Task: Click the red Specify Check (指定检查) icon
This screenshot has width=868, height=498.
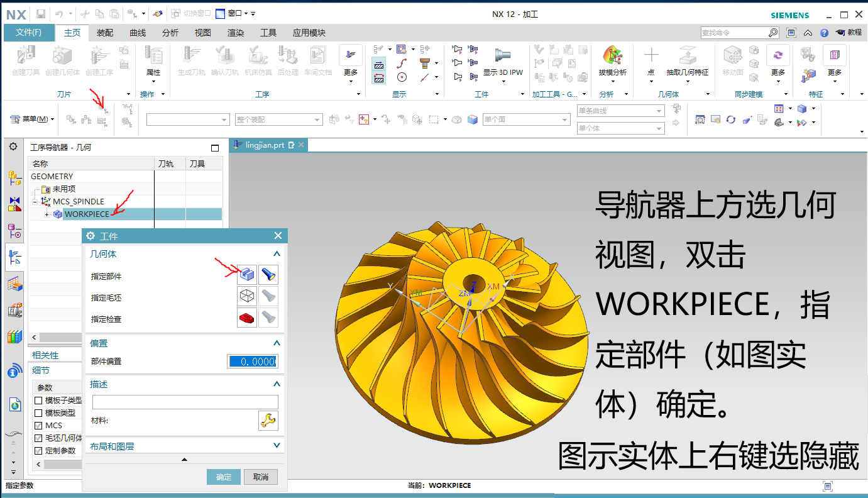Action: pyautogui.click(x=247, y=318)
